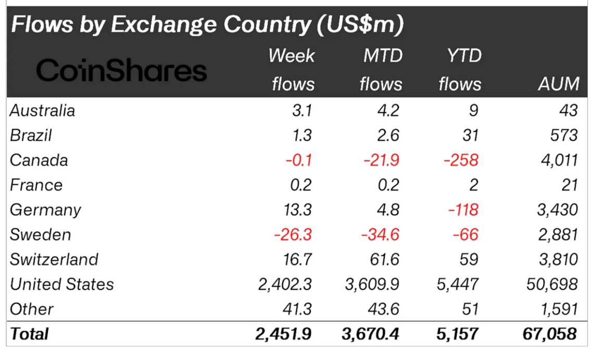Select the Australia row label
The image size is (593, 364).
tap(43, 110)
